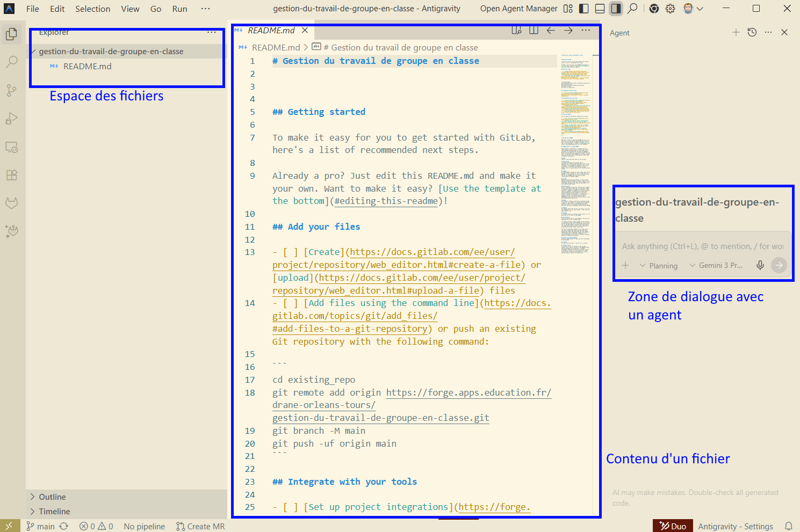The height and width of the screenshot is (532, 800).
Task: Toggle the primary sidebar layout button
Action: coord(584,9)
